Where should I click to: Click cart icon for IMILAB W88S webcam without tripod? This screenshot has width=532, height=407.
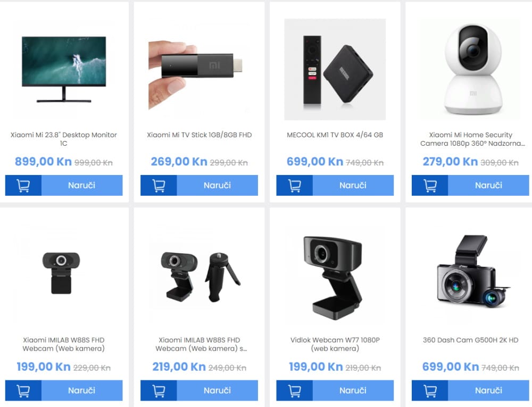point(23,391)
